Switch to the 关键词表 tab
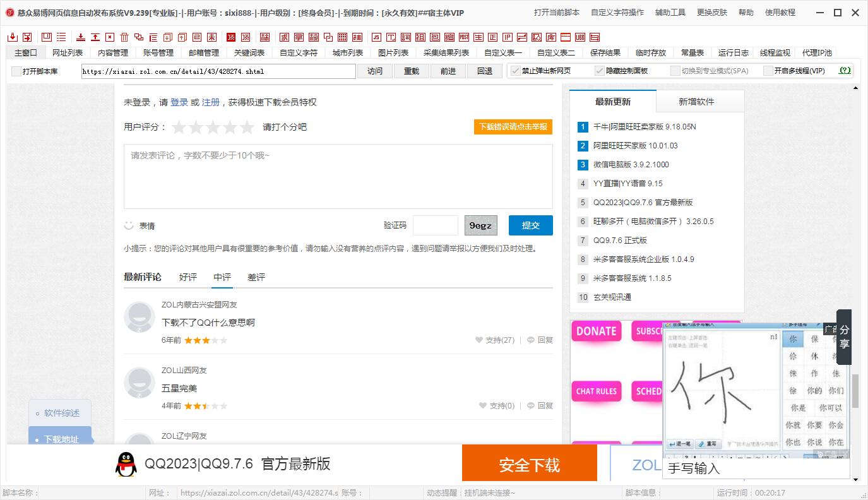 pyautogui.click(x=249, y=53)
